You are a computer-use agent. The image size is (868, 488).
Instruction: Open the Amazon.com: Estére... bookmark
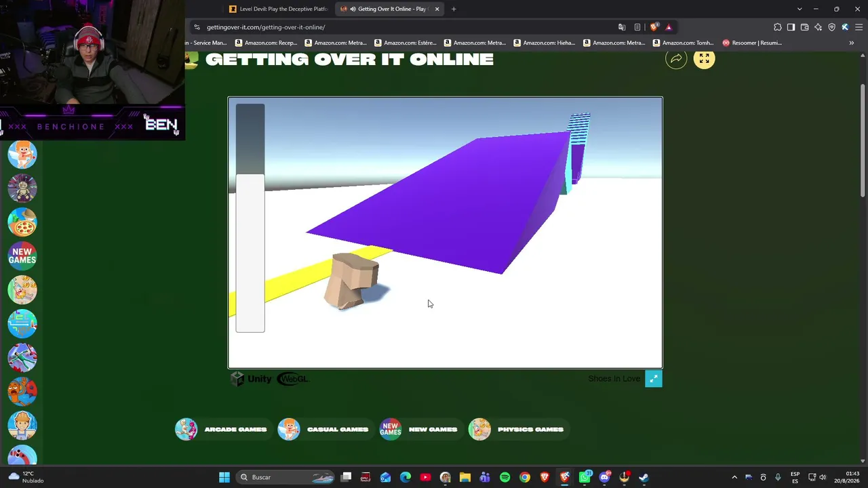(406, 43)
